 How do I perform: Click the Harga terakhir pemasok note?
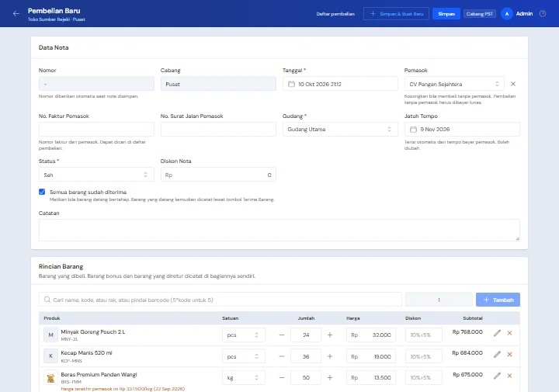(123, 389)
